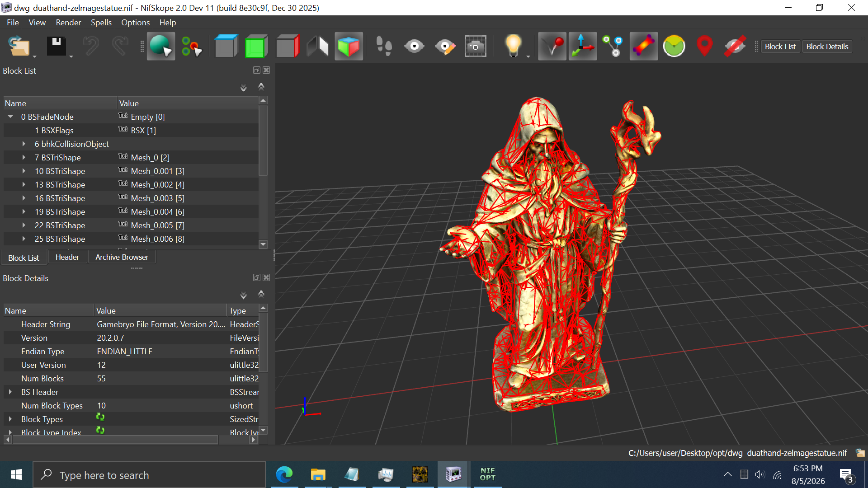The height and width of the screenshot is (488, 868).
Task: Open the Spells menu
Action: coord(101,22)
